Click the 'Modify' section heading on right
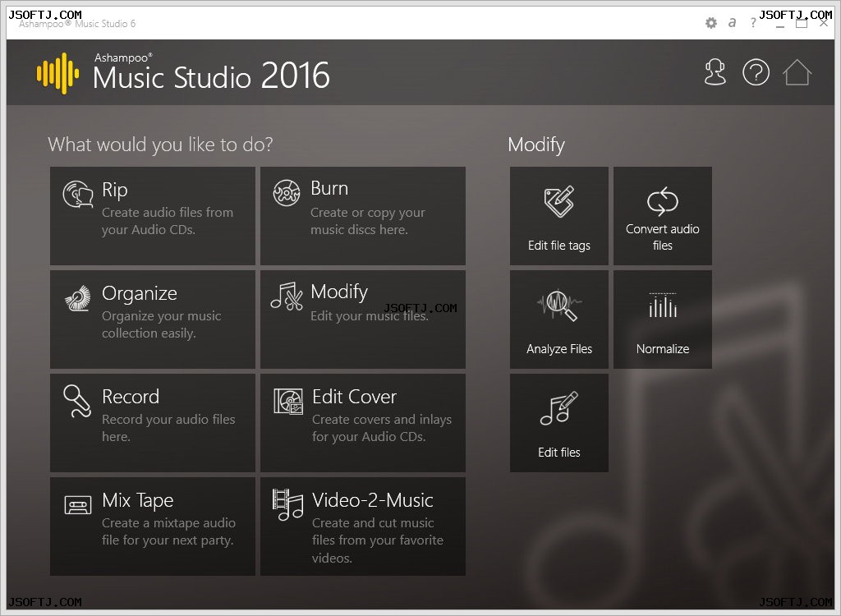The height and width of the screenshot is (616, 841). pos(536,145)
